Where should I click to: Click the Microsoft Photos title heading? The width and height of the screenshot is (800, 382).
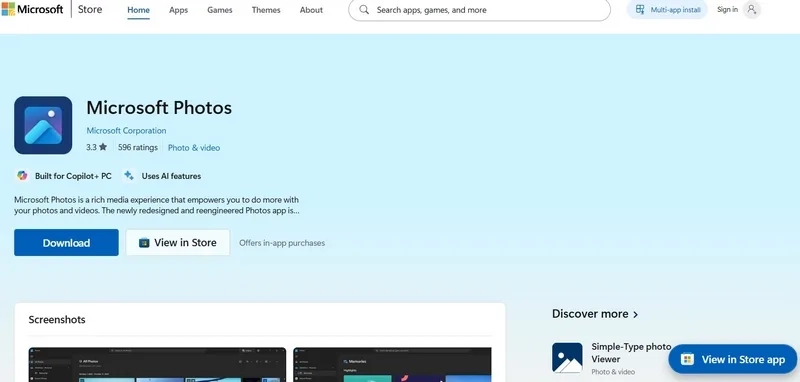pyautogui.click(x=159, y=108)
